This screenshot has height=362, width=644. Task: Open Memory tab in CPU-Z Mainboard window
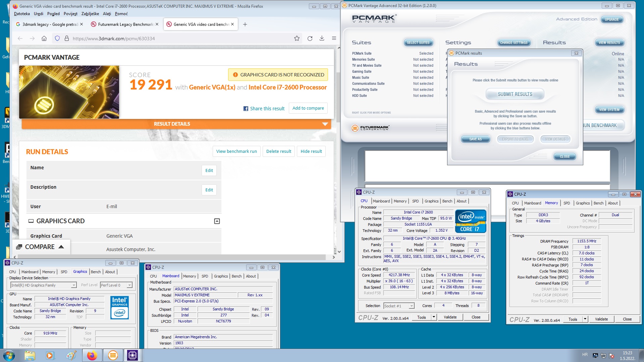pos(190,276)
